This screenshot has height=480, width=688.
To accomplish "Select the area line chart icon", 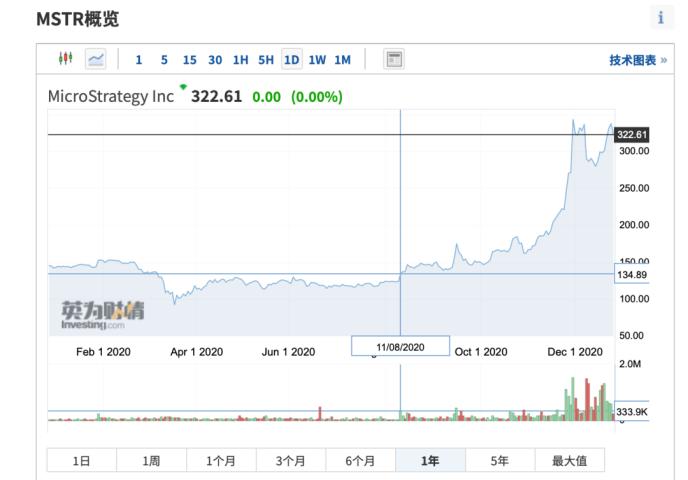I will 96,59.
